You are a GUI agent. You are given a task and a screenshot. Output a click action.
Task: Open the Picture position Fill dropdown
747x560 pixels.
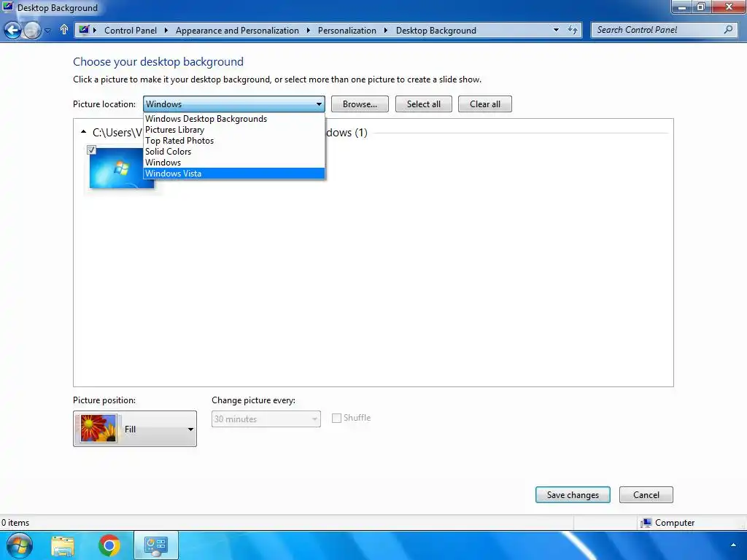[x=135, y=429]
